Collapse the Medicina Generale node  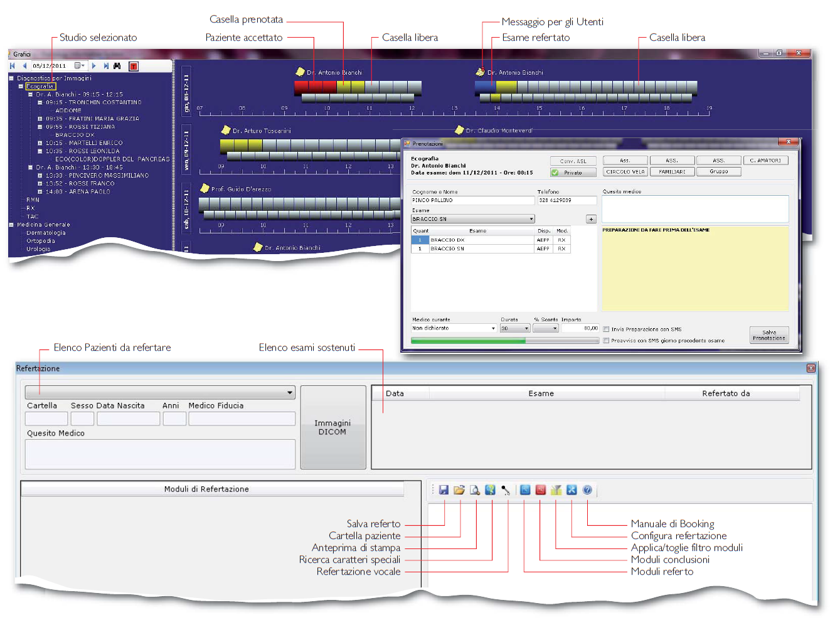coord(11,225)
